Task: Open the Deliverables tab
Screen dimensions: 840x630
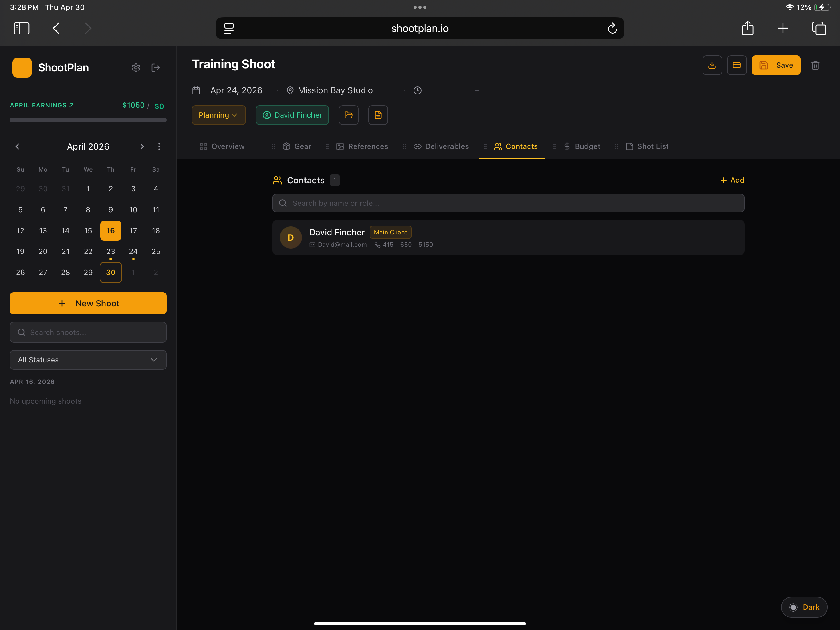Action: 441,147
